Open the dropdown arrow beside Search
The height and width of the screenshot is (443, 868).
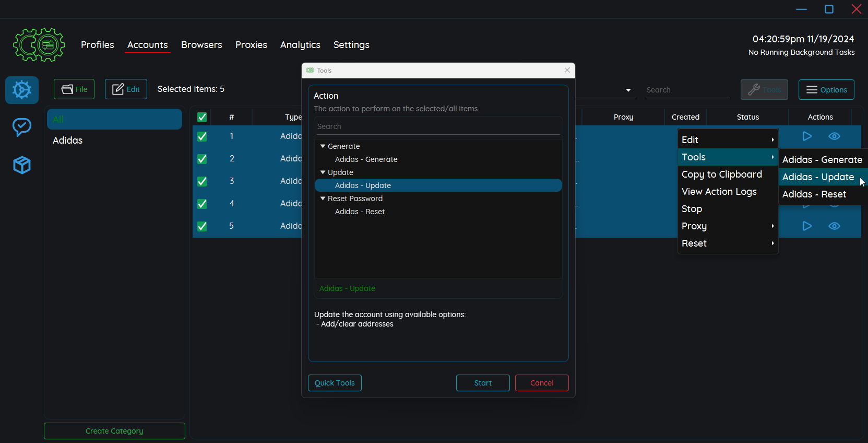[x=628, y=90]
